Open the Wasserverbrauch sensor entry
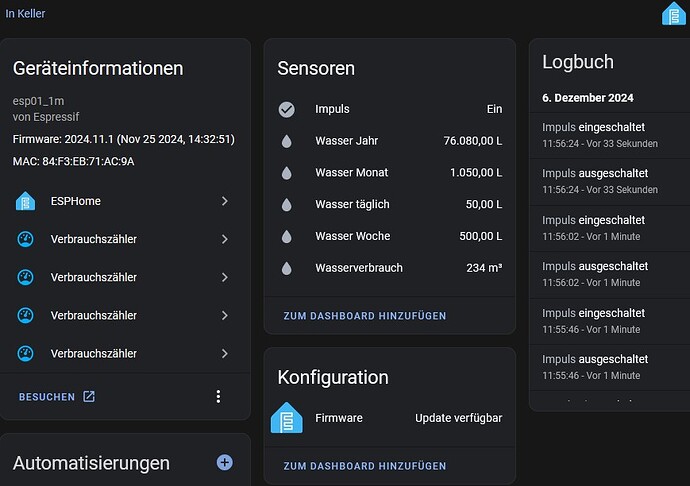The width and height of the screenshot is (690, 486). click(x=390, y=268)
